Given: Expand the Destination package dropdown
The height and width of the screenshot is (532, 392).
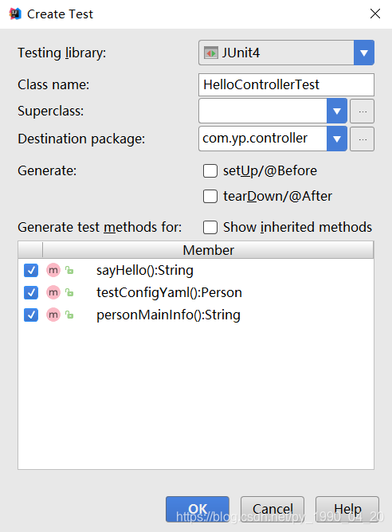Looking at the screenshot, I should pos(337,139).
